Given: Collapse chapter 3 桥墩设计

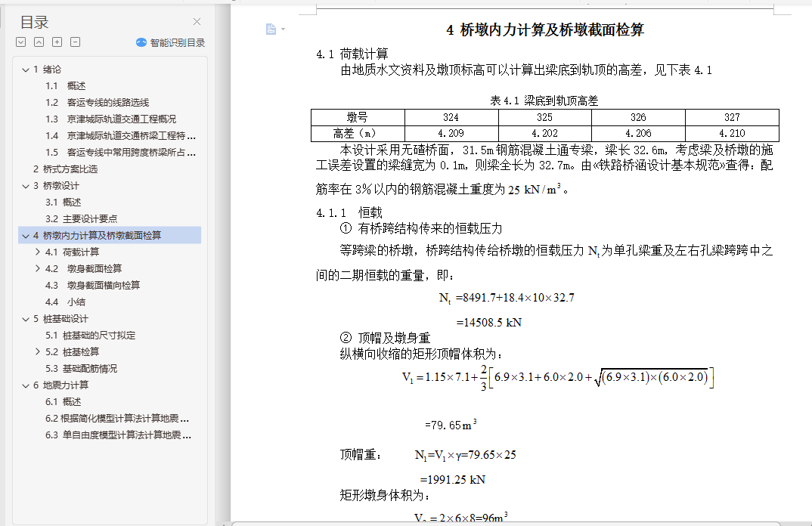Looking at the screenshot, I should [x=26, y=186].
